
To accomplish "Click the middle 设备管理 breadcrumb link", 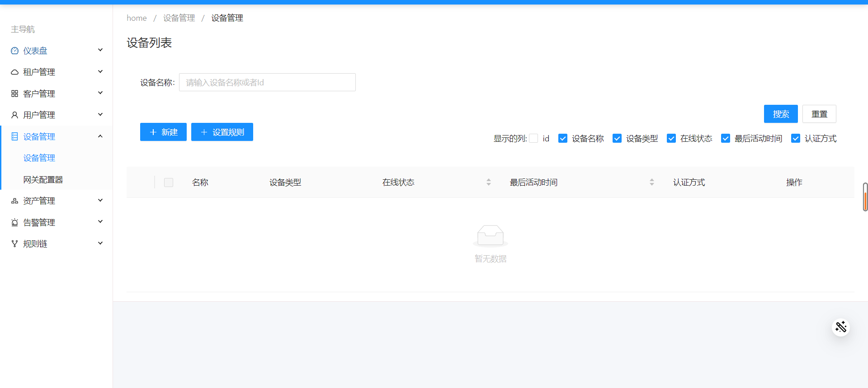I will point(179,18).
